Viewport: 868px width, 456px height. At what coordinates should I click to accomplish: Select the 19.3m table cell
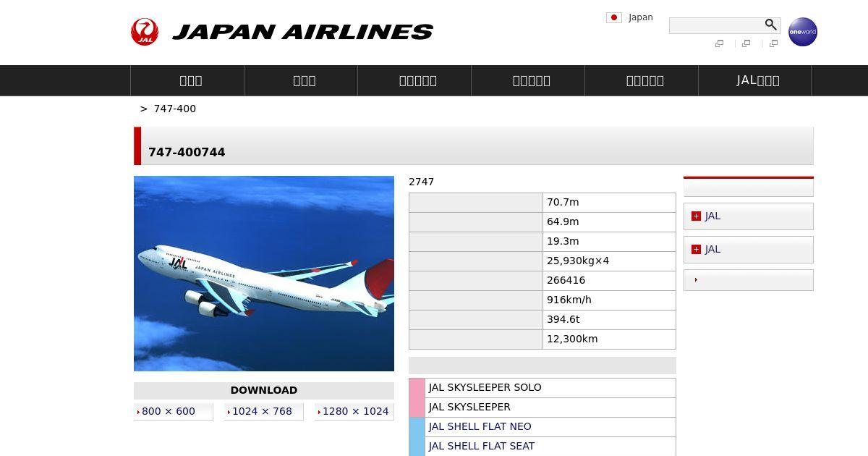(x=609, y=242)
